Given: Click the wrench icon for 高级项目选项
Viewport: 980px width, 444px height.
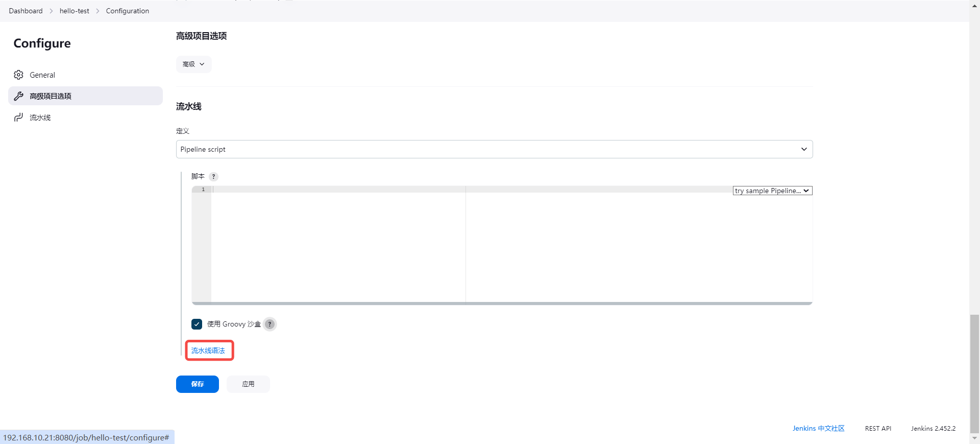Looking at the screenshot, I should 19,96.
